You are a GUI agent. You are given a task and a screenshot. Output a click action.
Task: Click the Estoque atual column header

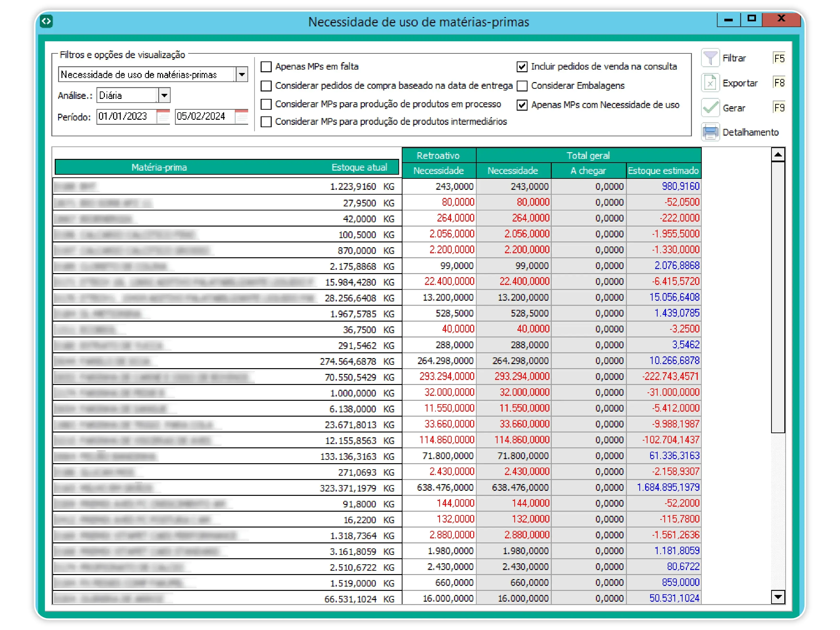pos(359,168)
